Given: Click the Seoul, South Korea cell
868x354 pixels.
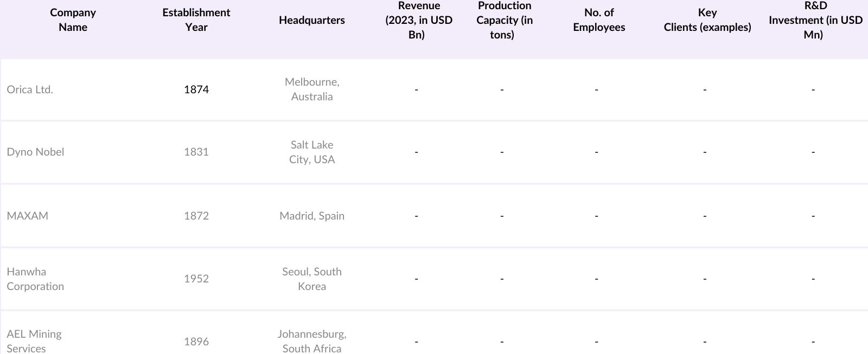Looking at the screenshot, I should [311, 279].
